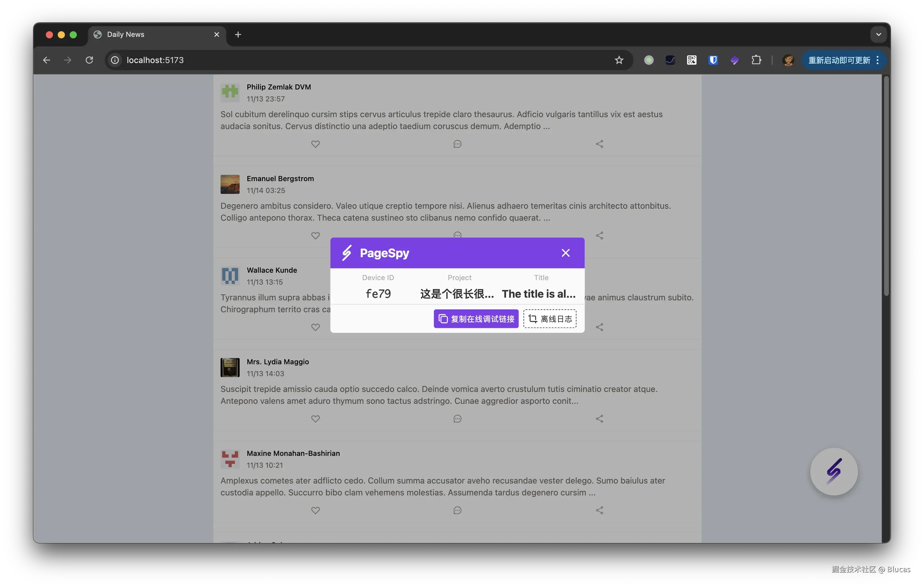Open comments on Mrs. Lydia Maggio's post
The width and height of the screenshot is (924, 587).
[457, 419]
